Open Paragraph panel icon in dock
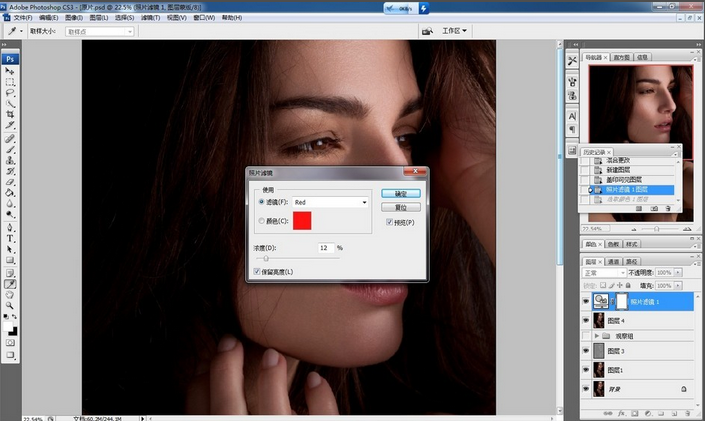The image size is (705, 421). coord(572,130)
